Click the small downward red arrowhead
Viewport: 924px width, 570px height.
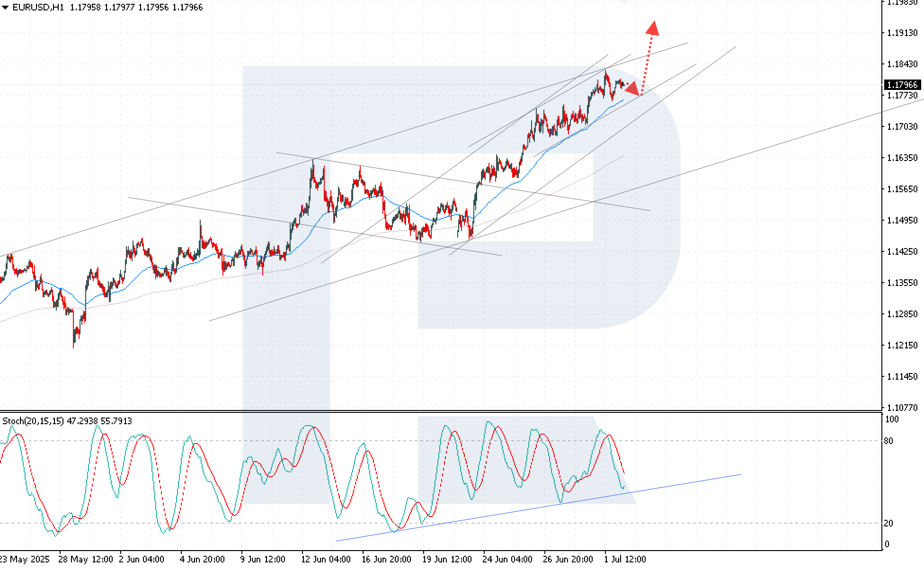pyautogui.click(x=633, y=89)
